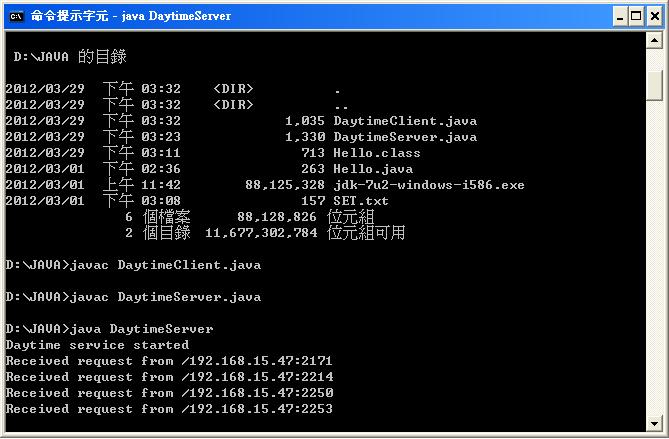Click the time '下午 02:36' in Hello.java row
Screen dimensions: 669x439
tap(142, 169)
